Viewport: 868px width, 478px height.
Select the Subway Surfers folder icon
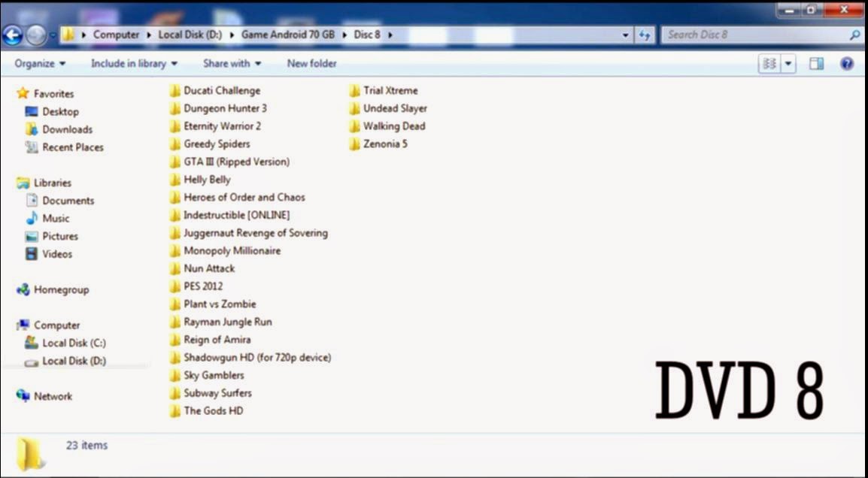[175, 393]
